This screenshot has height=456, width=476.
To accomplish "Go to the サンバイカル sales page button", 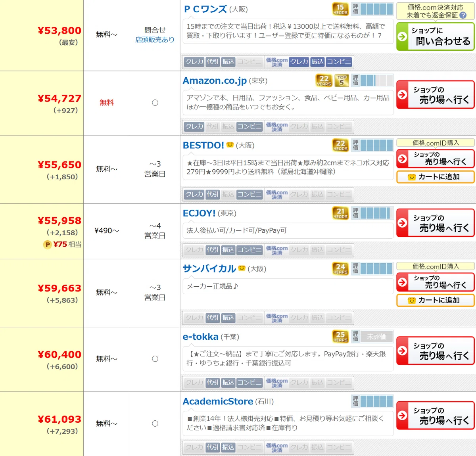I will [x=436, y=282].
